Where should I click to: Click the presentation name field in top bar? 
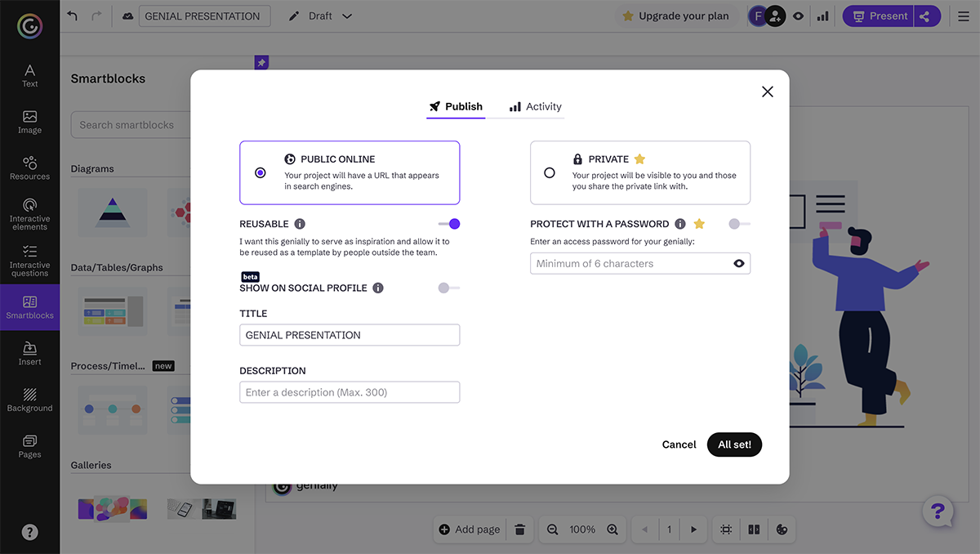[204, 16]
